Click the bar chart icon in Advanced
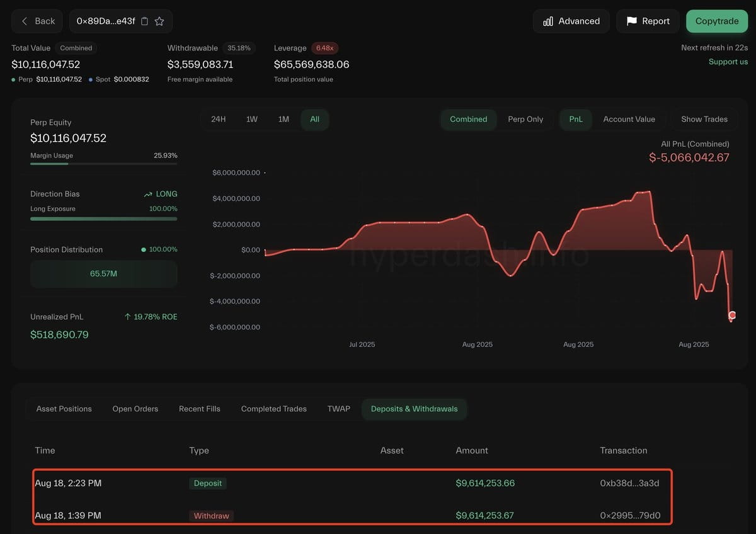Image resolution: width=756 pixels, height=534 pixels. pyautogui.click(x=547, y=21)
